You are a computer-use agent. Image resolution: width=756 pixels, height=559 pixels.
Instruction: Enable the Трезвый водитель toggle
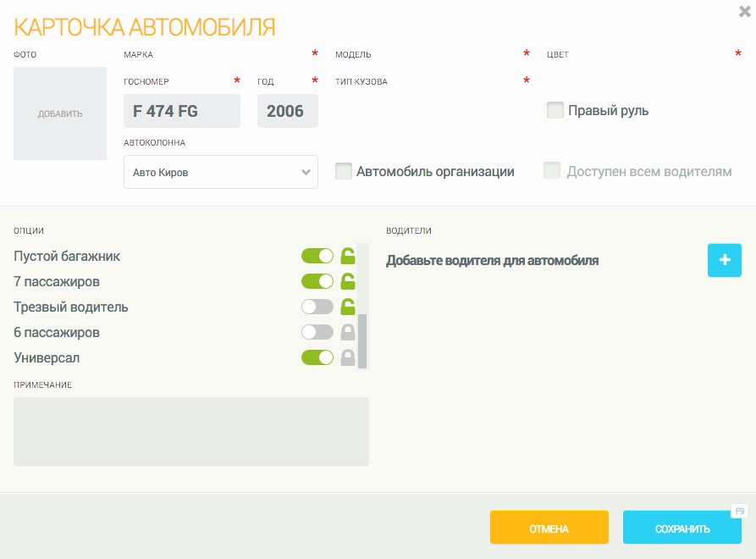317,307
